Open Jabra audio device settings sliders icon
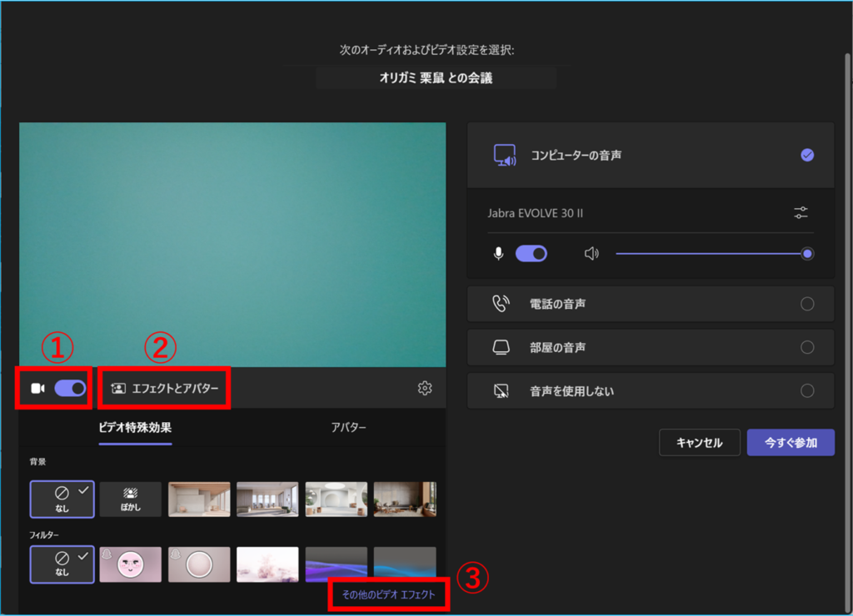 click(801, 213)
